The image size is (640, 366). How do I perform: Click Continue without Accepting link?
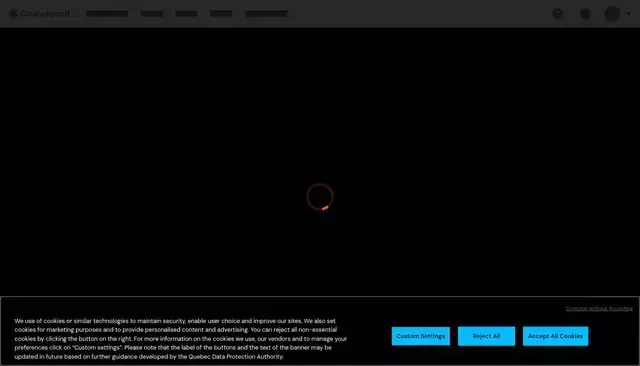point(599,308)
